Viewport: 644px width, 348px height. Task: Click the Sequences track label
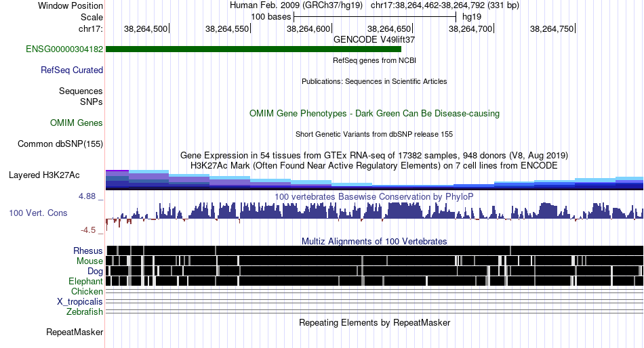pyautogui.click(x=81, y=91)
